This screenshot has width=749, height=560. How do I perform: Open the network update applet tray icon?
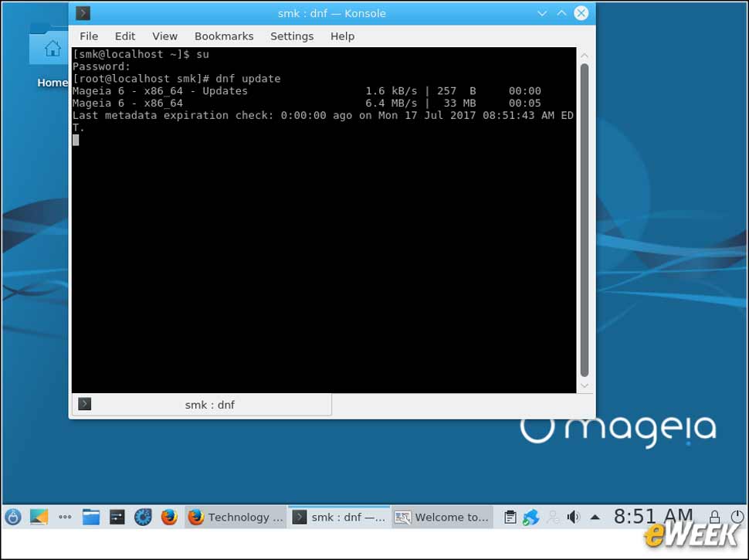[x=530, y=517]
